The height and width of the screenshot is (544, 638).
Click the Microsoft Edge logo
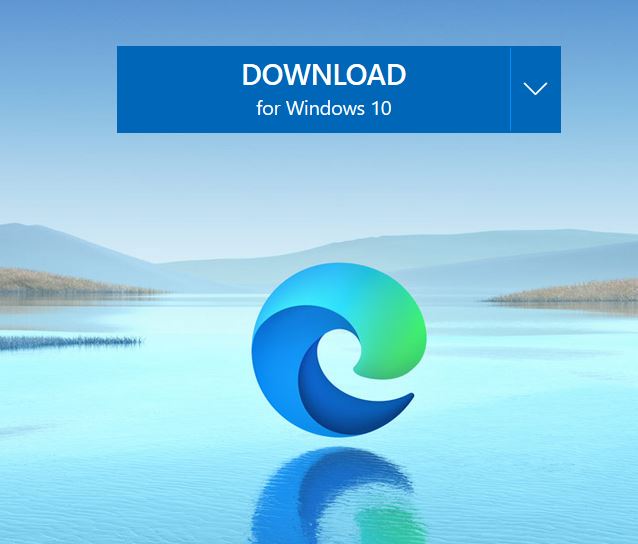pos(339,350)
